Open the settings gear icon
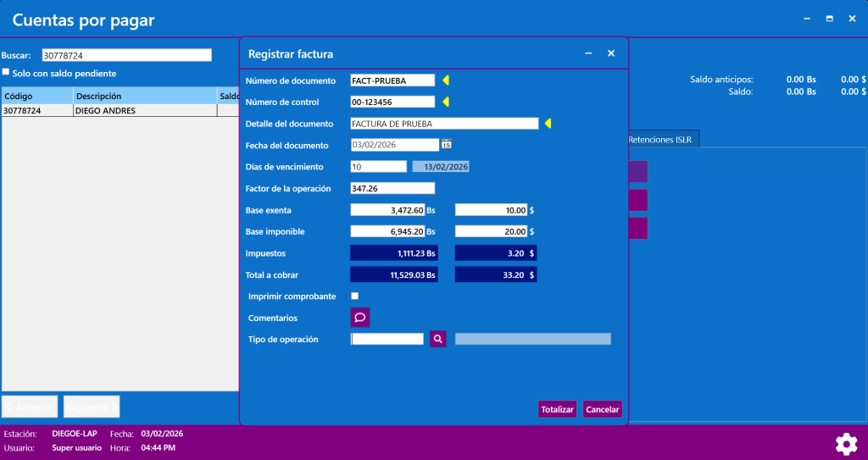The width and height of the screenshot is (868, 460). [846, 444]
